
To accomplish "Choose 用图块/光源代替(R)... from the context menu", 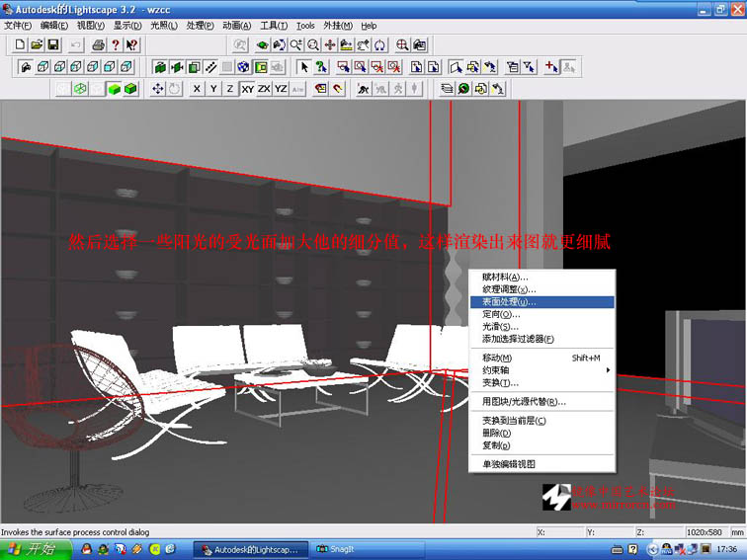I will click(x=542, y=401).
